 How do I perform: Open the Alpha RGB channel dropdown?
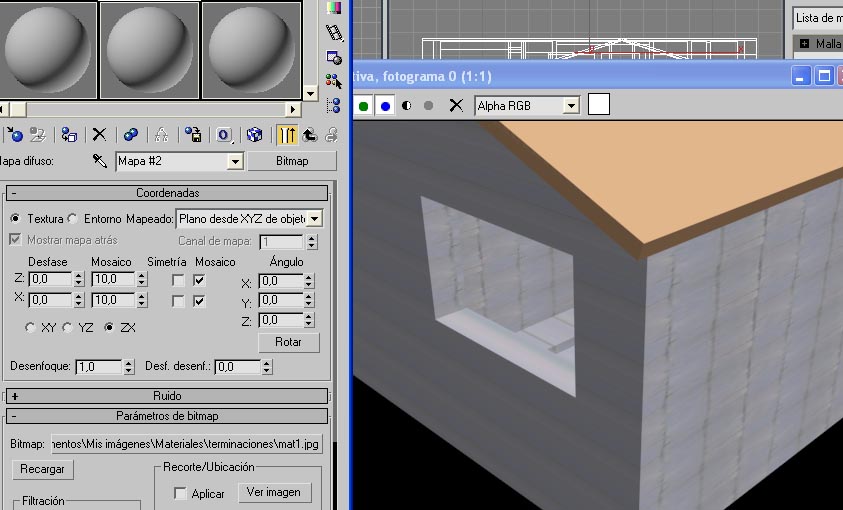pos(571,106)
